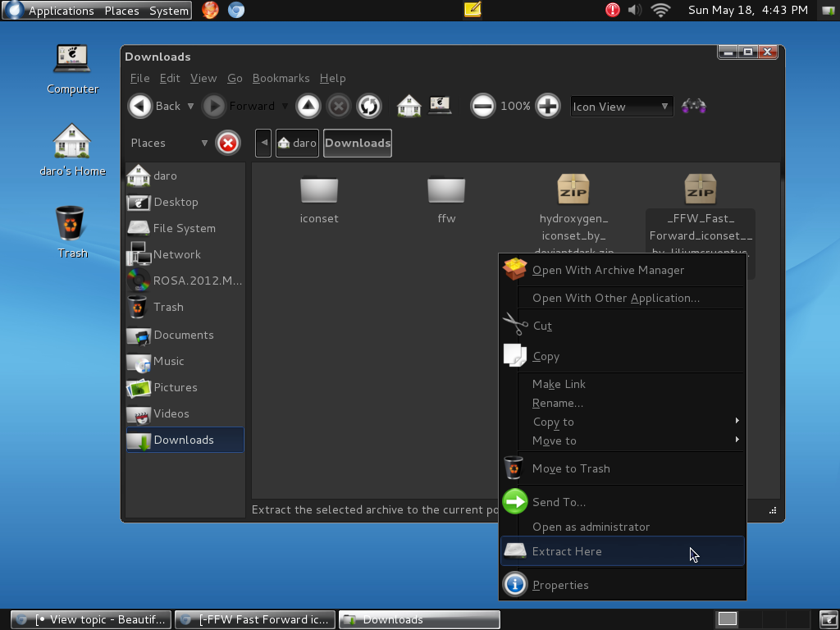Click the Computer toolbar icon
Image resolution: width=840 pixels, height=630 pixels.
tap(441, 106)
